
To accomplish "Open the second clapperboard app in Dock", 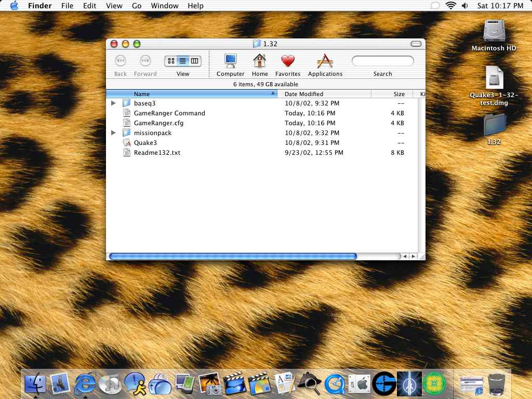I will (260, 384).
